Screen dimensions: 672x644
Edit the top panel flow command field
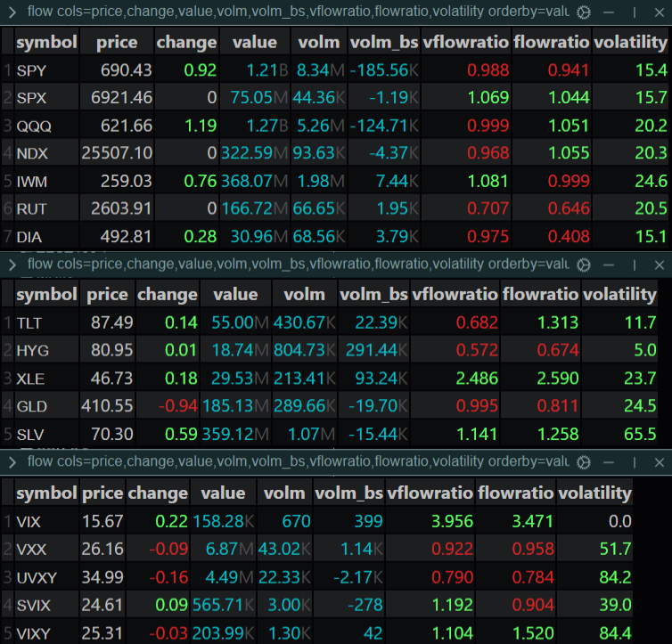[x=299, y=12]
